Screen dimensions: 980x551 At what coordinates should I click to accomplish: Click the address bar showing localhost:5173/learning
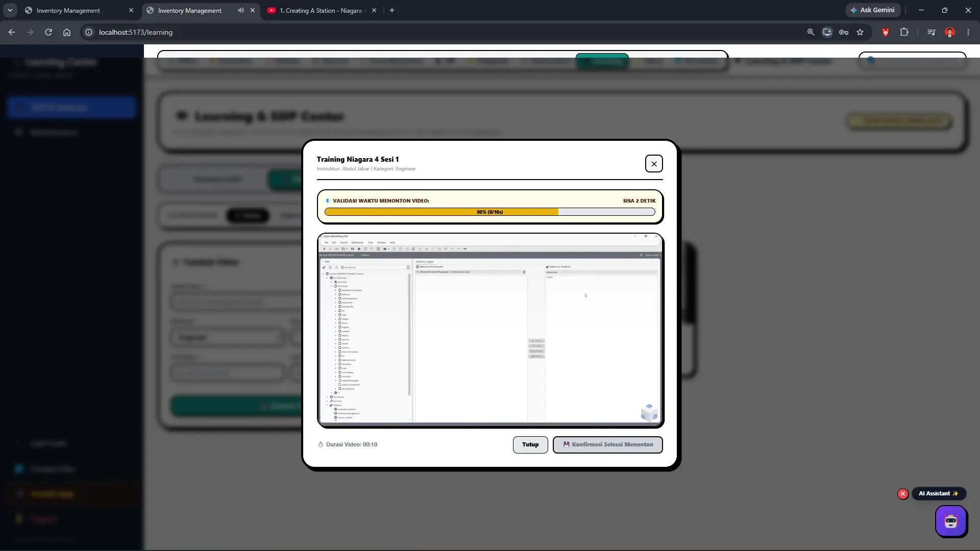point(444,32)
